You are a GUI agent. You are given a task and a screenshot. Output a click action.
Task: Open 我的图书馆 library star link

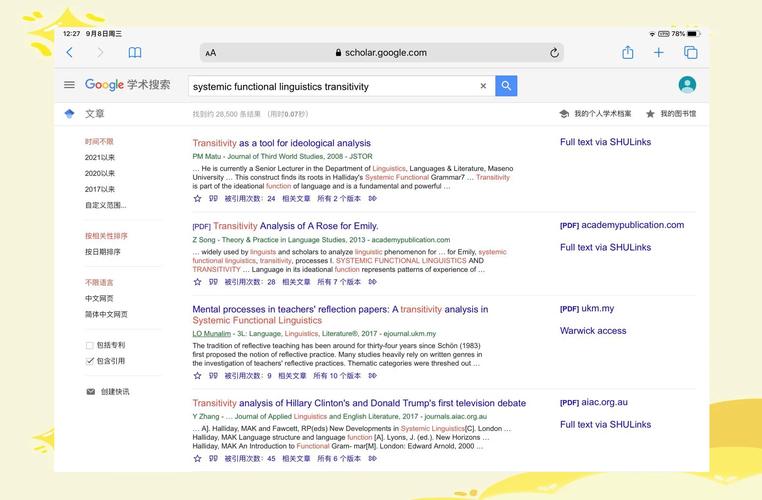[x=671, y=114]
